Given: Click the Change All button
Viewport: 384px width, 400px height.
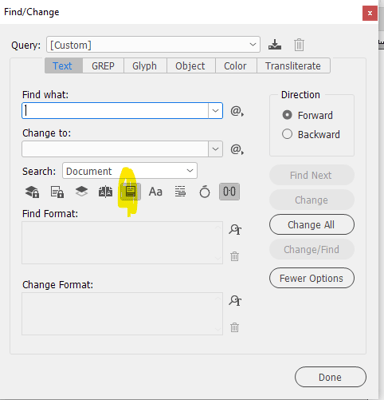Looking at the screenshot, I should 312,225.
